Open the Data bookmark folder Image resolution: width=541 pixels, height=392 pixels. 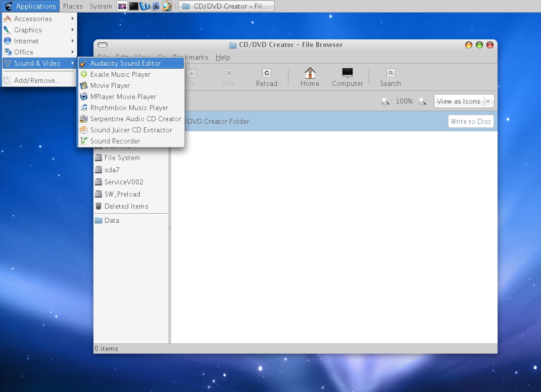pos(131,220)
